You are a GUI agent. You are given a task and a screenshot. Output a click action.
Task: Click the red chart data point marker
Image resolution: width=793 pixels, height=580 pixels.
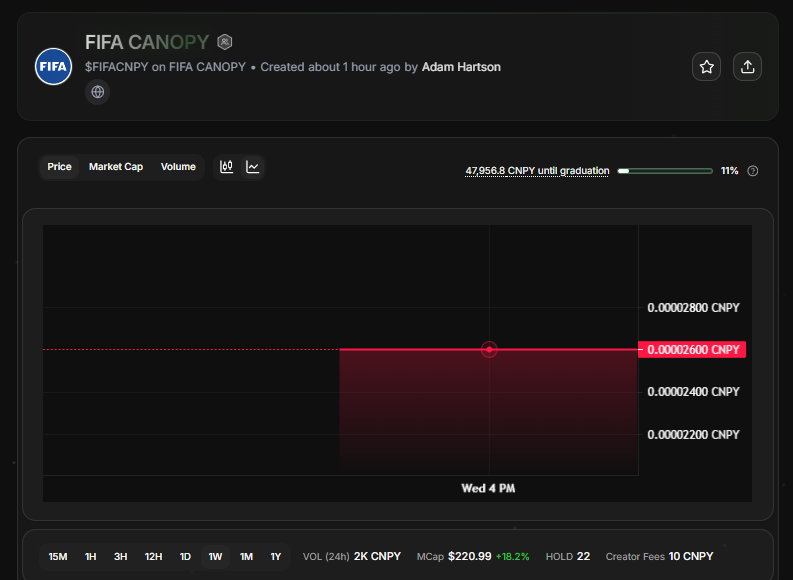pyautogui.click(x=489, y=349)
